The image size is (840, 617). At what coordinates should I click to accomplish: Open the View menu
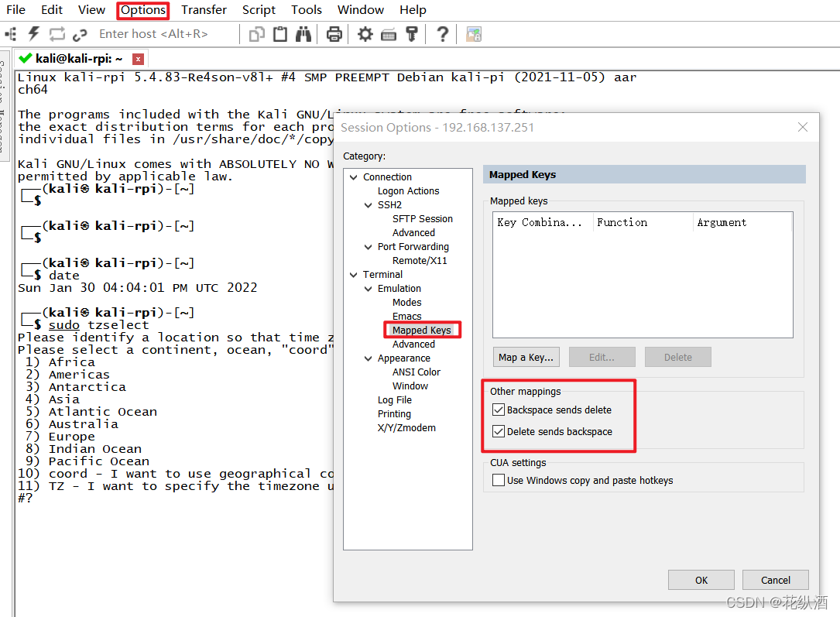(91, 9)
